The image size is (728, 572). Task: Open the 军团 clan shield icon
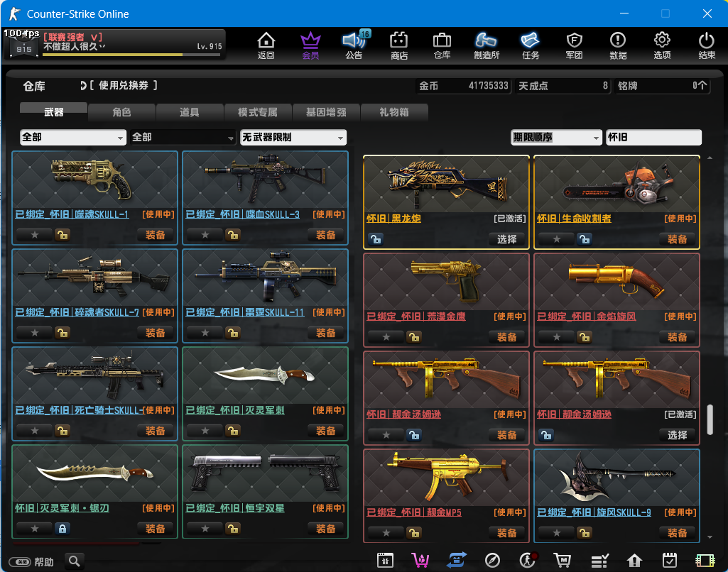click(x=574, y=45)
